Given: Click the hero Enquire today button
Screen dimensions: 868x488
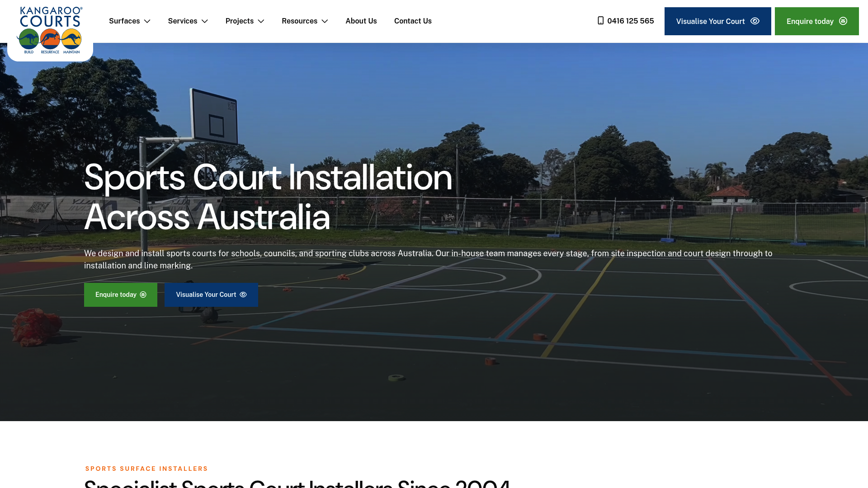Looking at the screenshot, I should point(121,295).
